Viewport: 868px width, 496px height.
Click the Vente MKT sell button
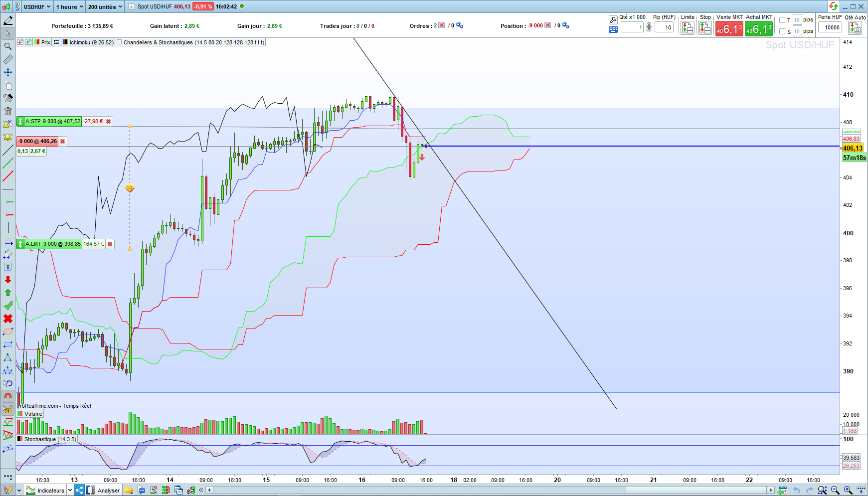click(729, 29)
